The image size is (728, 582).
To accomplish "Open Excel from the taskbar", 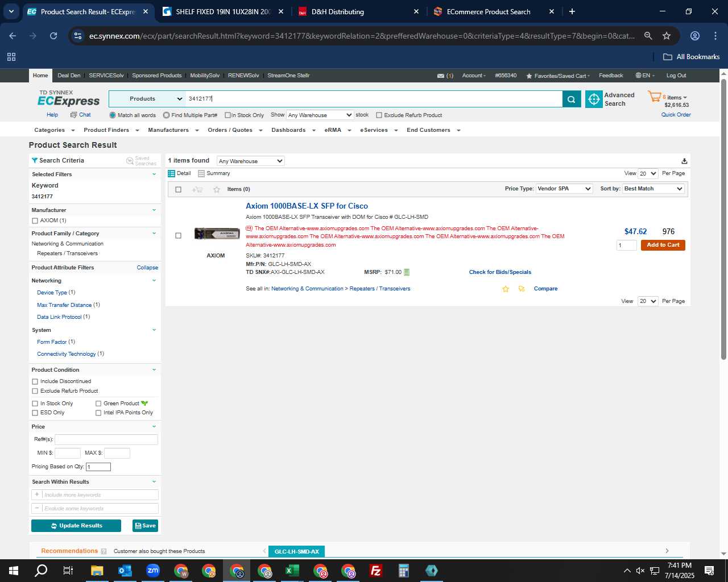I will [292, 571].
